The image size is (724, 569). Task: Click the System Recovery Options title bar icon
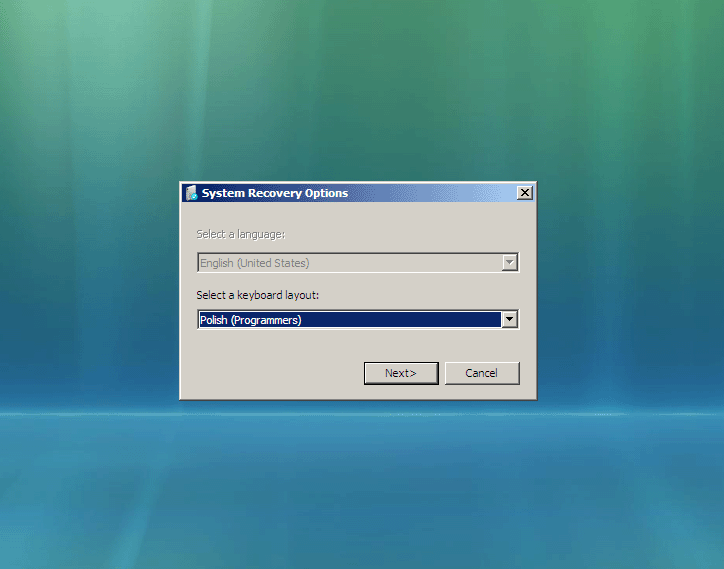pyautogui.click(x=191, y=193)
